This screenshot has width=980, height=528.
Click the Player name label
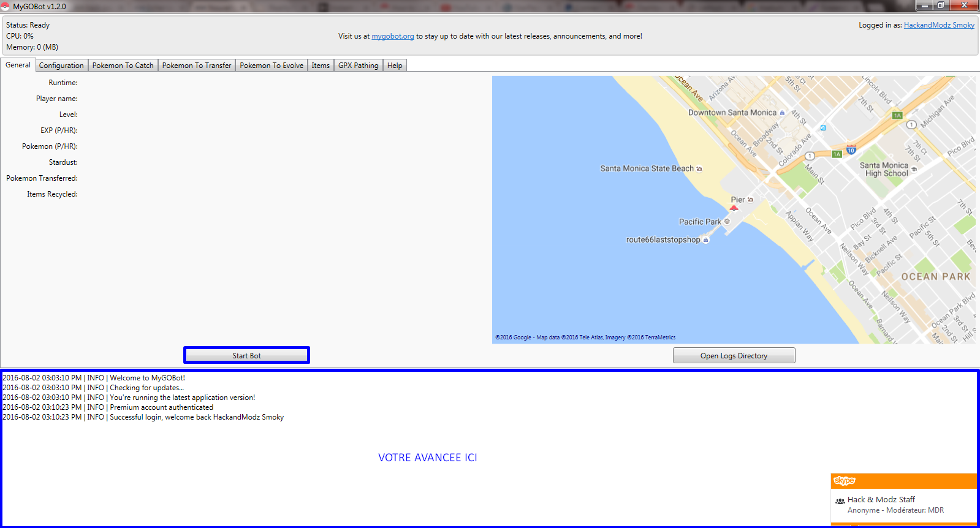pos(57,99)
